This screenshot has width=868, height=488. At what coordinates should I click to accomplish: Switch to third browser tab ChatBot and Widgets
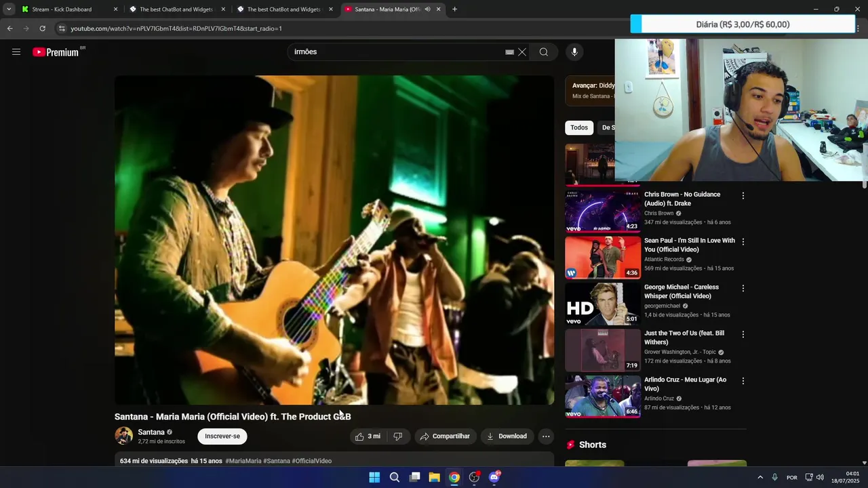coord(283,9)
